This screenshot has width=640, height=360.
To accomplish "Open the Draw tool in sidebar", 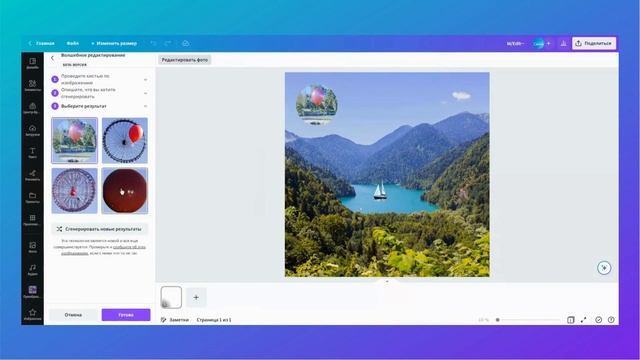I will (33, 175).
